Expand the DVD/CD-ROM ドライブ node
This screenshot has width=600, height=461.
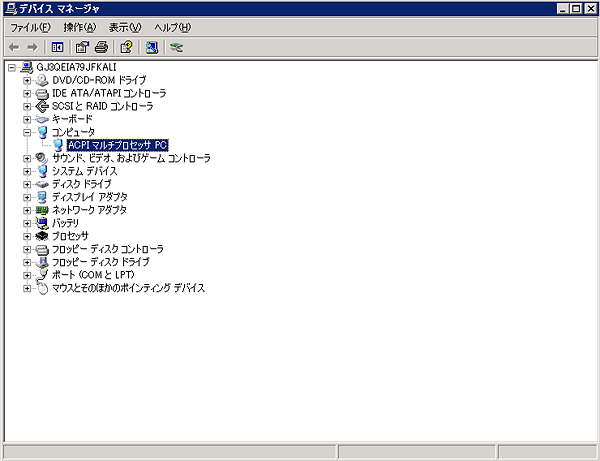[27, 80]
